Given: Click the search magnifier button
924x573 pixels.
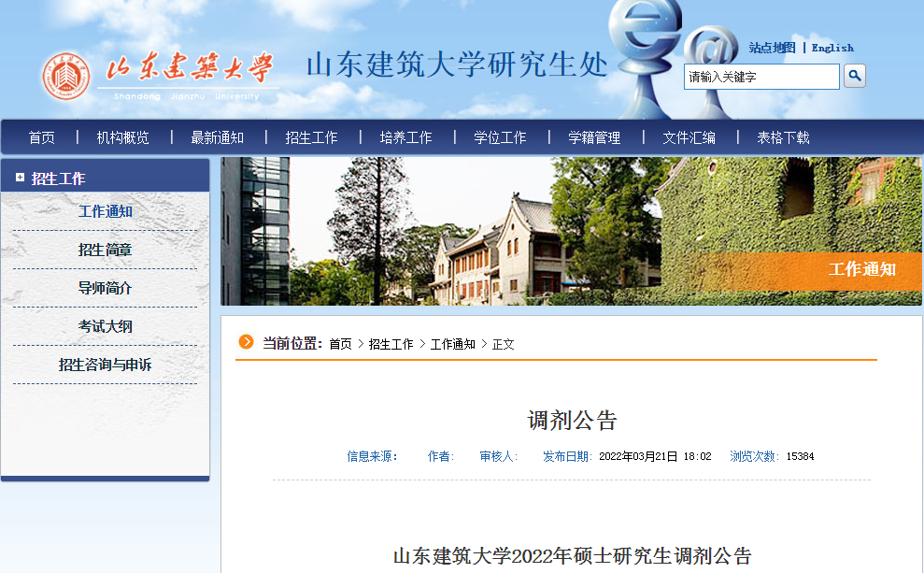Looking at the screenshot, I should pyautogui.click(x=855, y=76).
